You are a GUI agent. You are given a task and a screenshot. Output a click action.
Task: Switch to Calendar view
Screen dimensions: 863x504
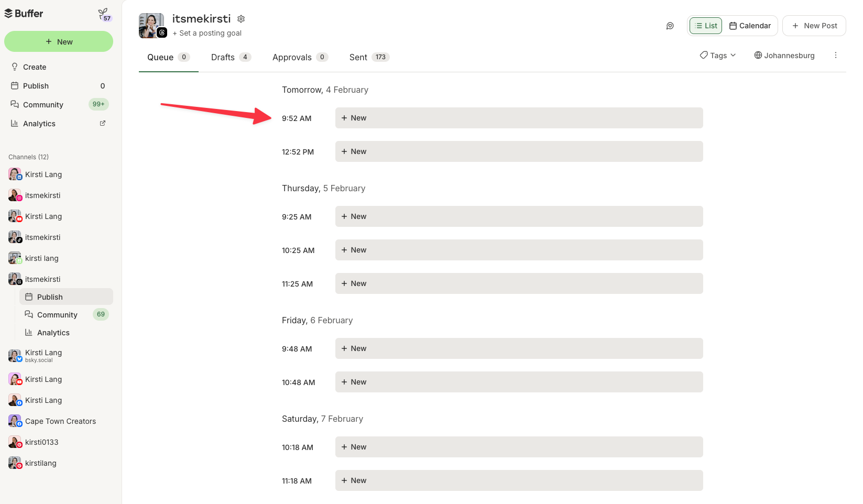point(750,25)
